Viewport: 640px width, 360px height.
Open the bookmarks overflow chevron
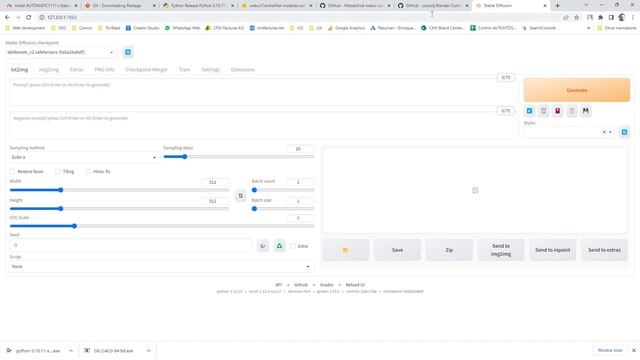pyautogui.click(x=588, y=28)
